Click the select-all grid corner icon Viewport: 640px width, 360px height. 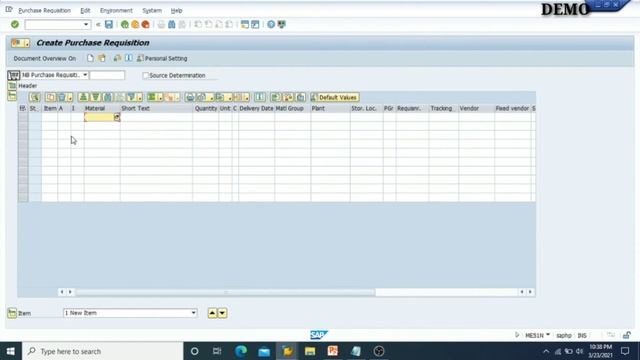pyautogui.click(x=22, y=108)
